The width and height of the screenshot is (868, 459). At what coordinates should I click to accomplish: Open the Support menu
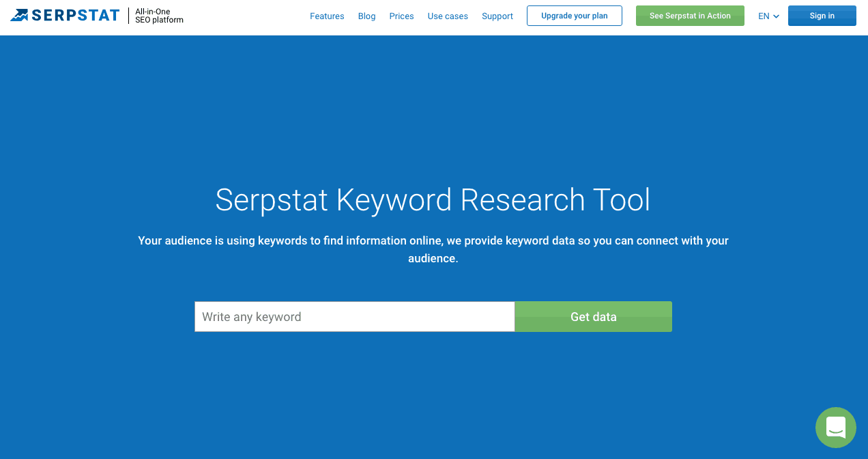pyautogui.click(x=497, y=16)
